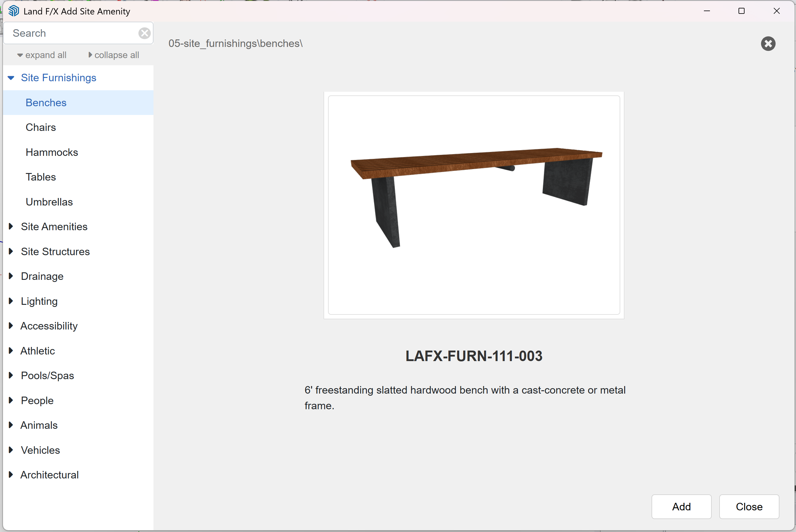Viewport: 796px width, 532px height.
Task: Clear the search field with the X icon
Action: click(x=144, y=33)
